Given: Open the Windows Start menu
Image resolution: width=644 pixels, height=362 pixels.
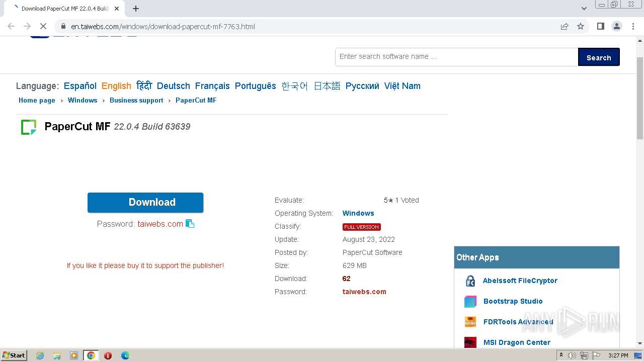Looking at the screenshot, I should [14, 355].
